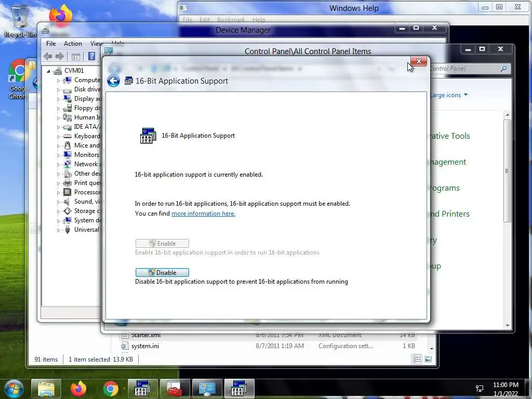Open the 'more information here' link
The height and width of the screenshot is (399, 532).
[203, 214]
